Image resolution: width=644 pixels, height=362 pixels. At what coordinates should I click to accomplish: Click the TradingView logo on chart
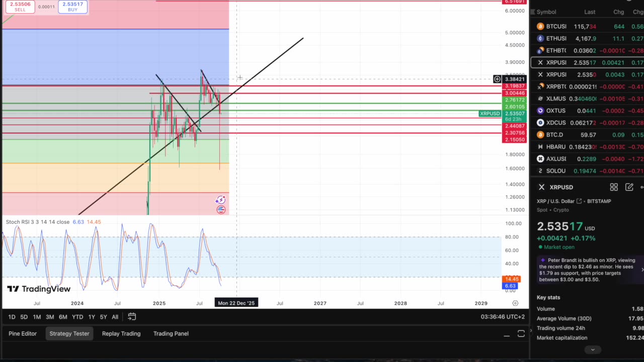point(39,289)
